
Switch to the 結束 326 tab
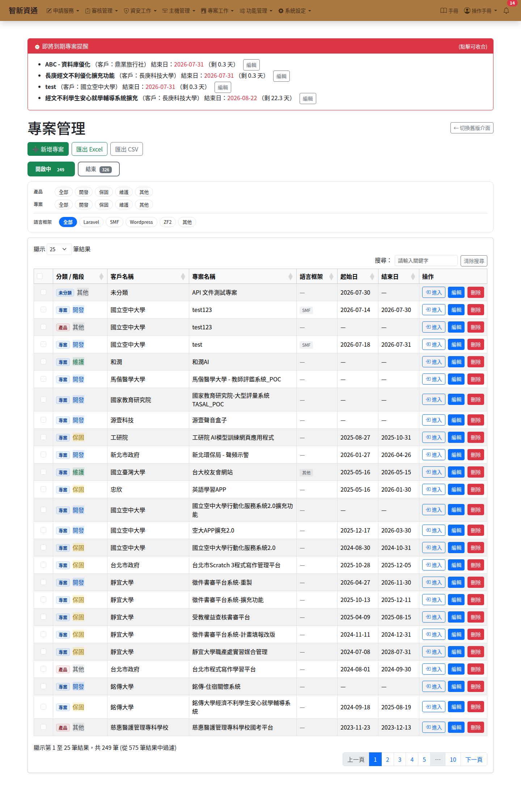99,169
